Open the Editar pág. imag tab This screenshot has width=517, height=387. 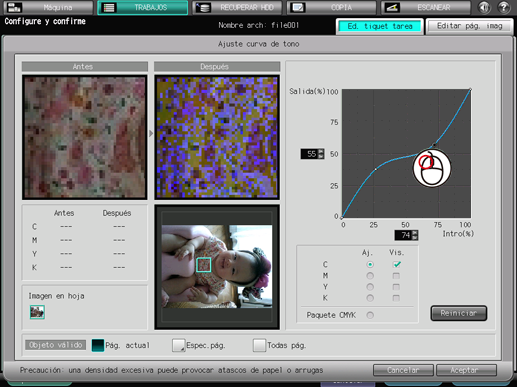tap(469, 26)
